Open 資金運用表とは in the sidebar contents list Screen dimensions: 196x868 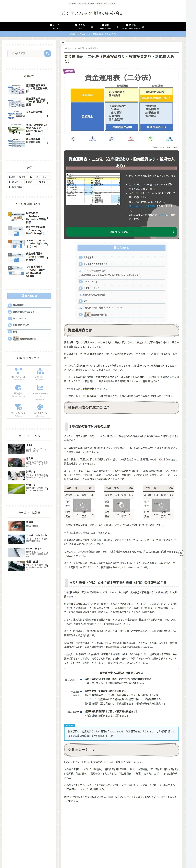[20, 305]
